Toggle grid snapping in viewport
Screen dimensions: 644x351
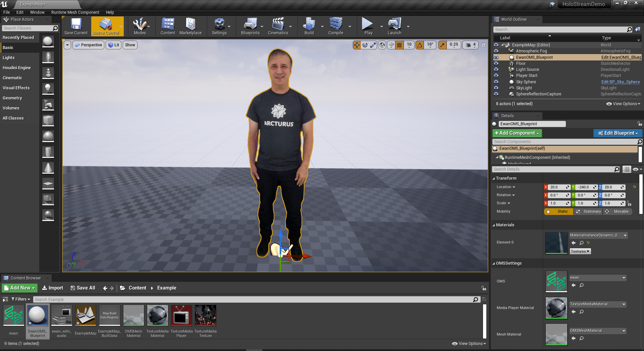[x=399, y=45]
